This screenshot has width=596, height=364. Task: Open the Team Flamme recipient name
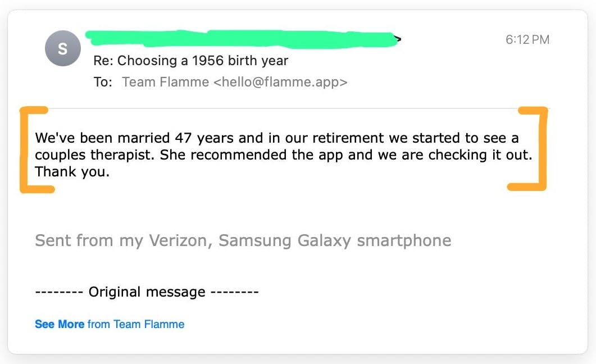166,82
